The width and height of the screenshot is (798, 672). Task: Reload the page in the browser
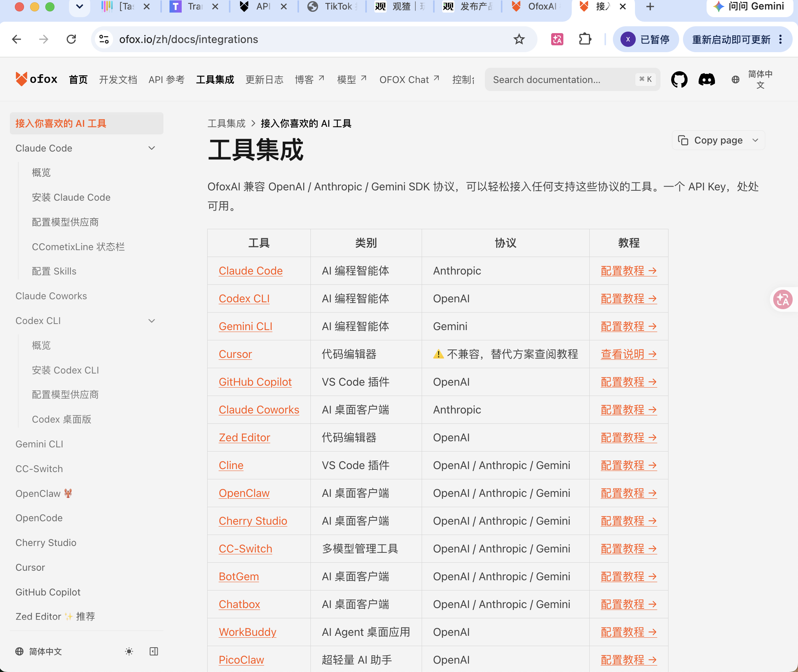[x=71, y=39]
